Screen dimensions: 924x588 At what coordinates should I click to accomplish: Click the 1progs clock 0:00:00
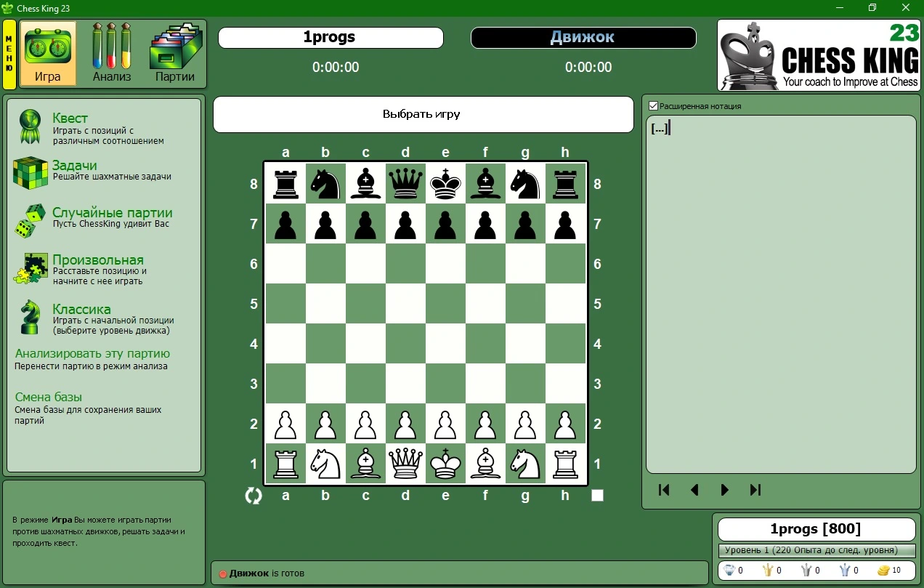[336, 68]
